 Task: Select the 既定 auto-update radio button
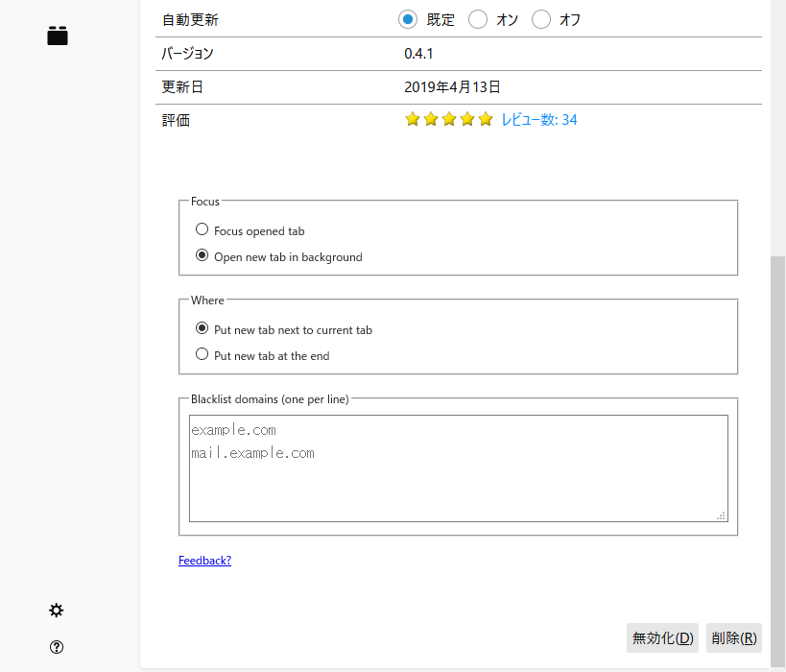tap(408, 19)
